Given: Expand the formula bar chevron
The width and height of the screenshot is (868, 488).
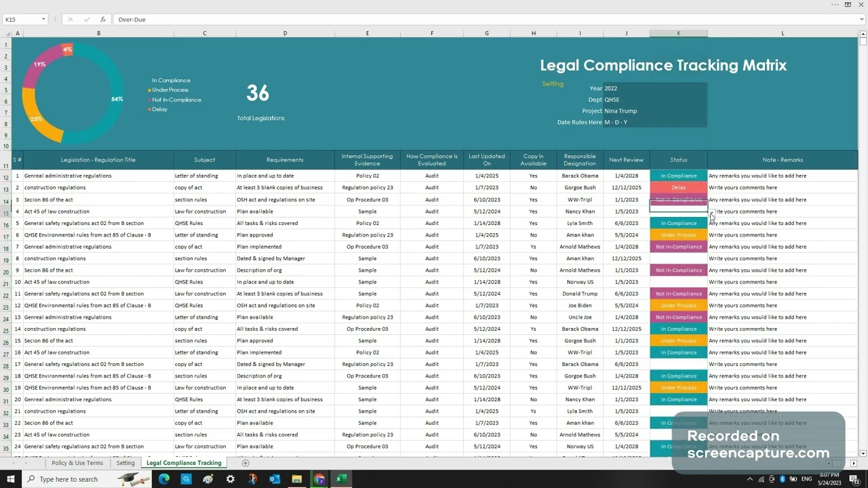Looking at the screenshot, I should tap(861, 20).
